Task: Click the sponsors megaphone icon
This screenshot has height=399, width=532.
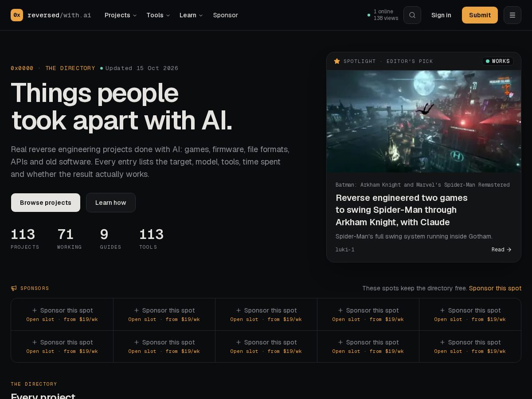Action: pyautogui.click(x=14, y=288)
